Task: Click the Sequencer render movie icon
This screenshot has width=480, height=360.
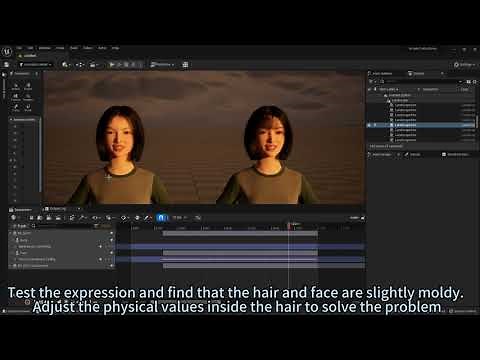Action: tap(58, 218)
